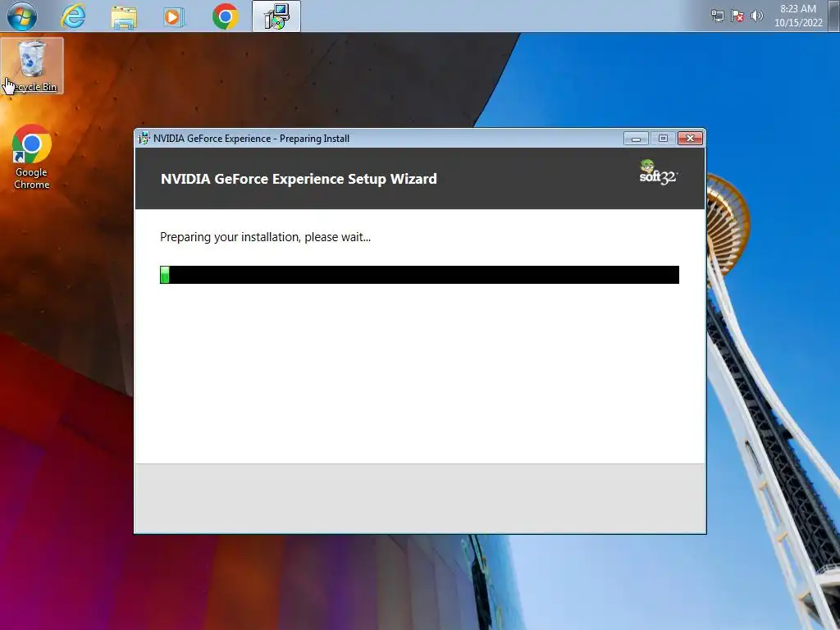
Task: Launch Google Chrome from the taskbar
Action: (x=225, y=16)
